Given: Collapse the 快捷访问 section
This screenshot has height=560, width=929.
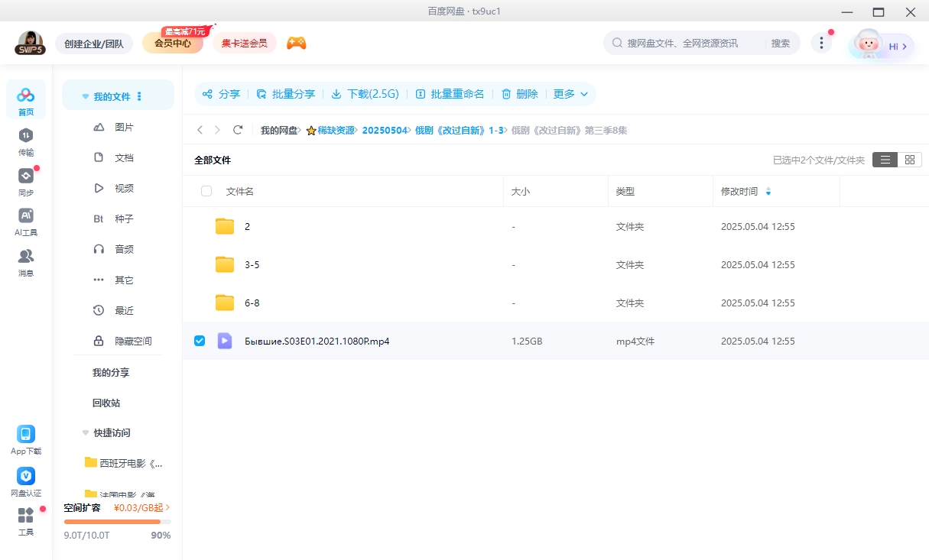Looking at the screenshot, I should pyautogui.click(x=86, y=432).
